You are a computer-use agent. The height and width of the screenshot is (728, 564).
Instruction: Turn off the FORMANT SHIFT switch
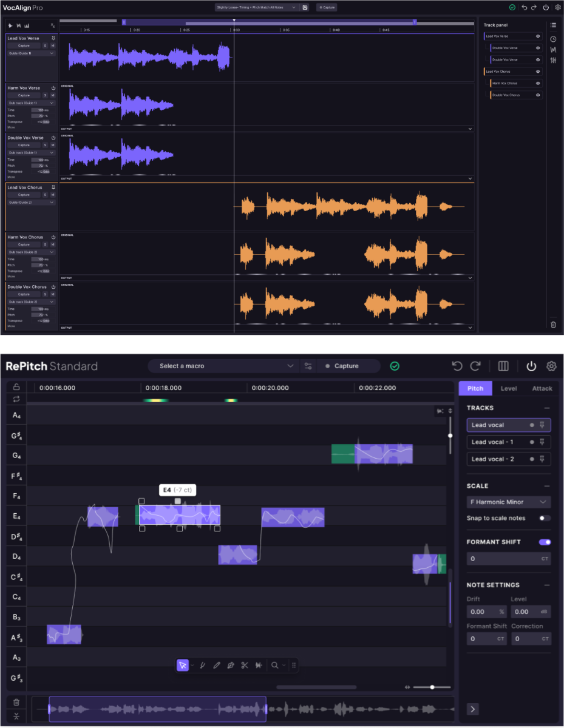[545, 542]
